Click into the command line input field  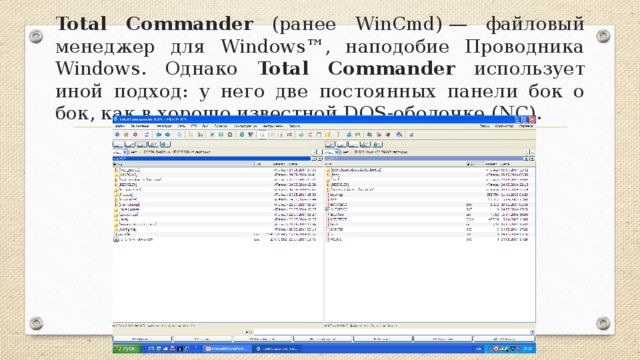[x=392, y=332]
